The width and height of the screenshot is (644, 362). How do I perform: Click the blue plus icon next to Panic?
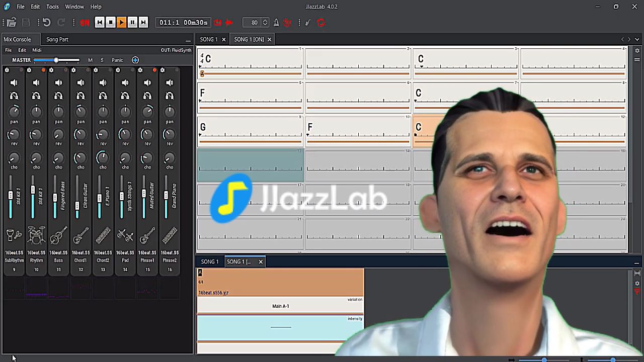[135, 60]
